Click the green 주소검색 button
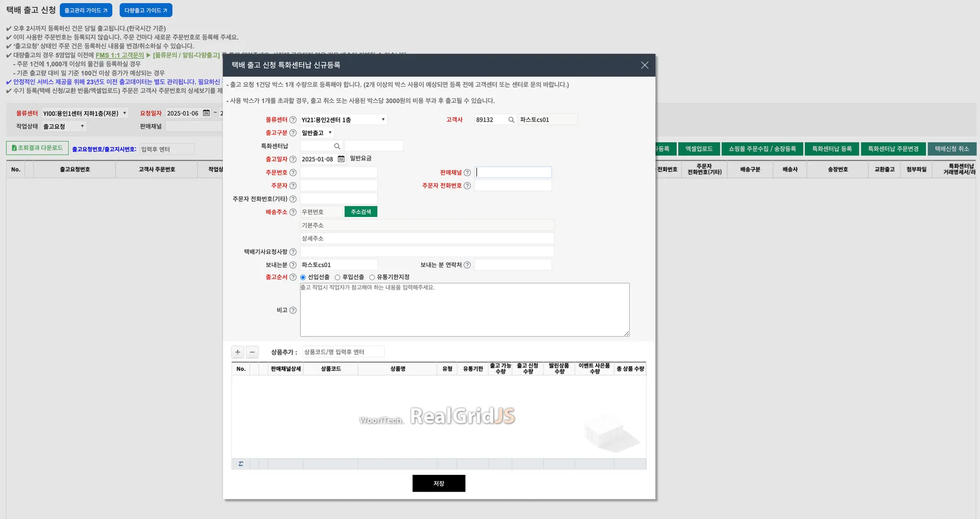Screen dimensions: 980x519 click(361, 212)
